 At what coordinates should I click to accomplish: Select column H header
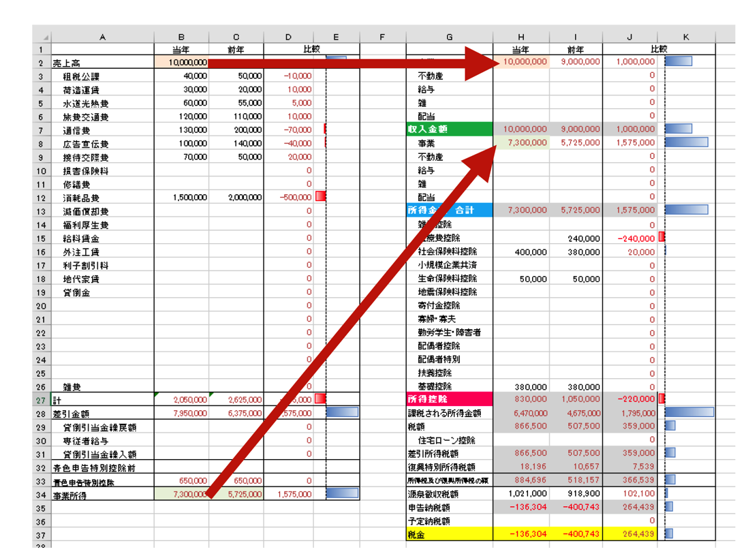point(521,37)
